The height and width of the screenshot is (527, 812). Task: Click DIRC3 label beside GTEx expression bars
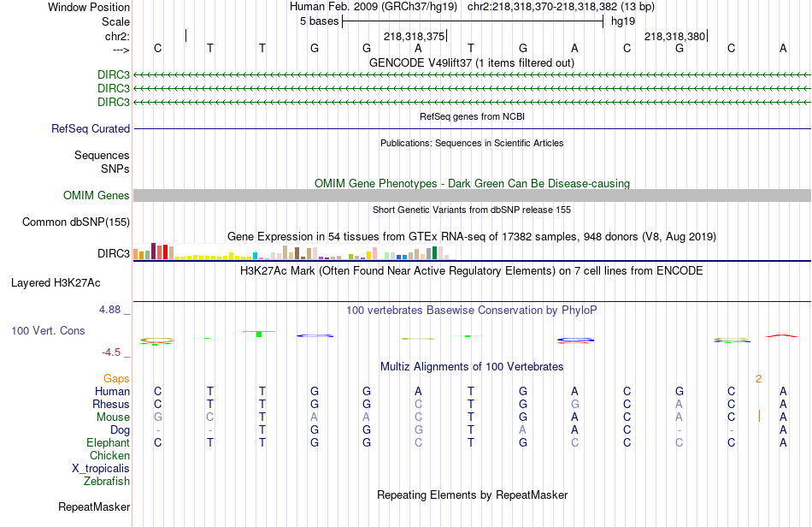click(114, 253)
